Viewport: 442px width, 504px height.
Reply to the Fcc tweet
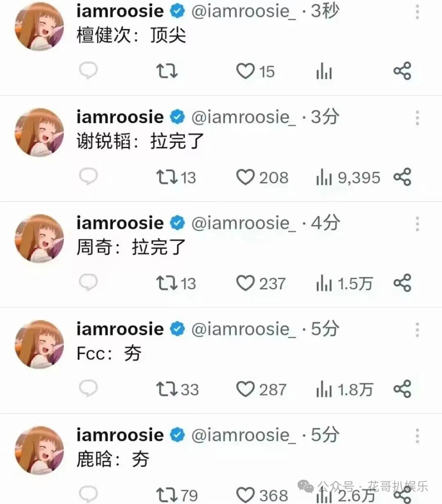point(88,388)
